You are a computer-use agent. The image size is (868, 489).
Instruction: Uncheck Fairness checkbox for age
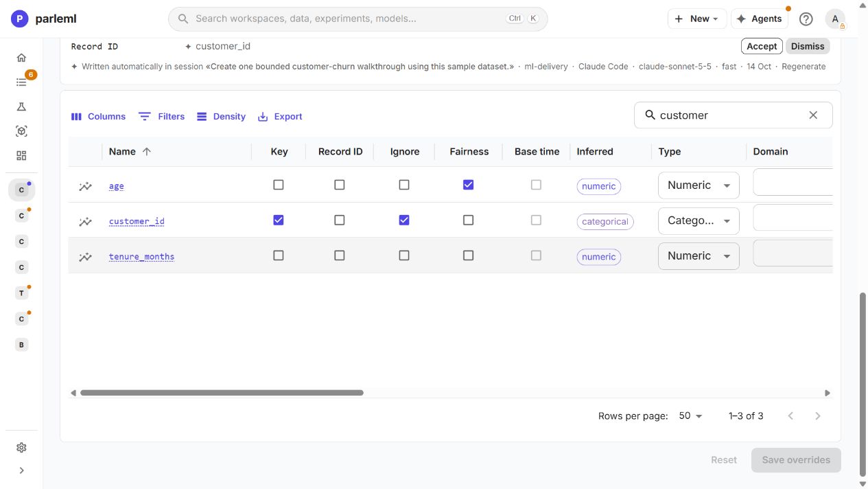468,185
